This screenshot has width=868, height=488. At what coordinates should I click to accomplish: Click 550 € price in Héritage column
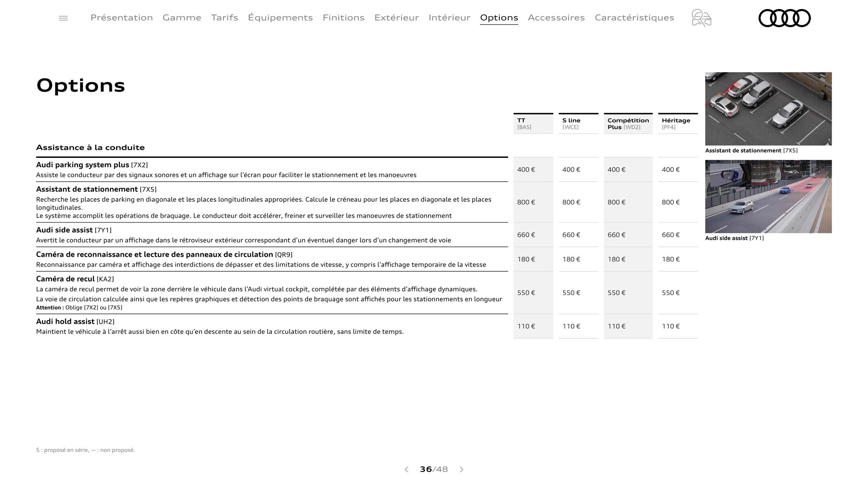point(671,293)
